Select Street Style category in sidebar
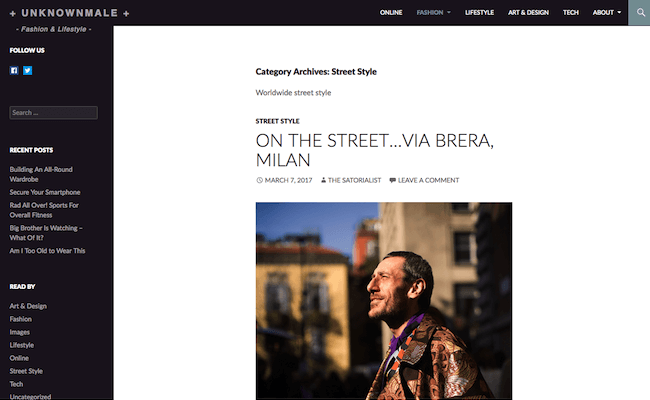Screen dimensions: 650x400 tap(26, 371)
